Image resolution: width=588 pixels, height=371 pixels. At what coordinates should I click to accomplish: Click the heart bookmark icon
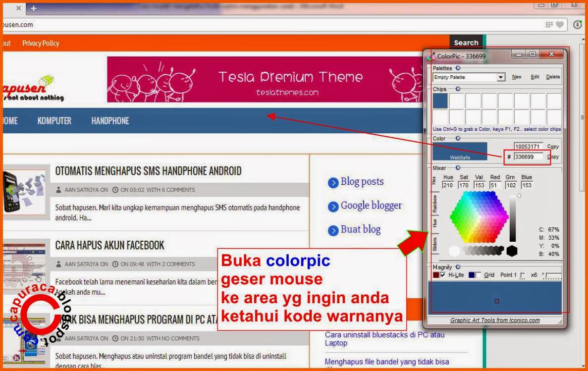pyautogui.click(x=560, y=25)
